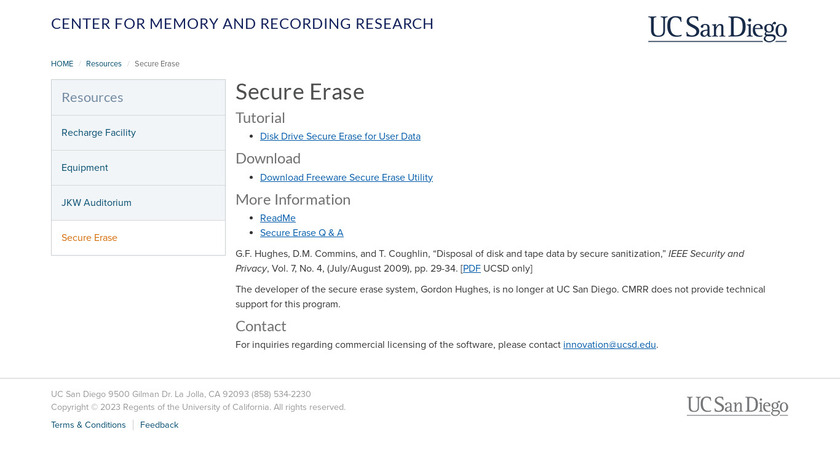The width and height of the screenshot is (840, 472).
Task: Open the JKW Auditorium sidebar item
Action: [x=96, y=203]
